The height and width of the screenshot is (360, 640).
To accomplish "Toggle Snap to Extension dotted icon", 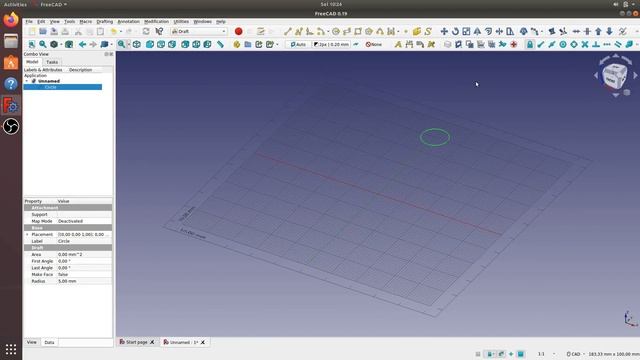I will (607, 44).
